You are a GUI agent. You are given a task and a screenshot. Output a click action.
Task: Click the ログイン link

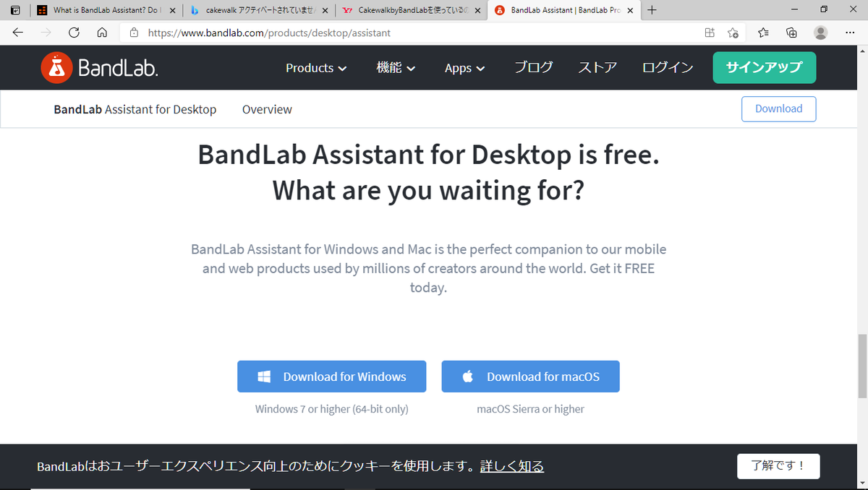pos(668,68)
